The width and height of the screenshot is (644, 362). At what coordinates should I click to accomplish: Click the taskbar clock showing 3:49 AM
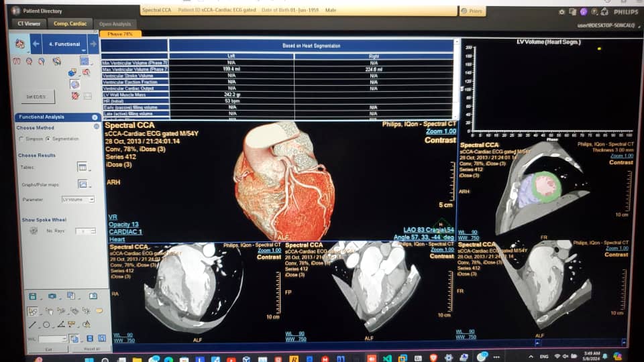pyautogui.click(x=592, y=356)
